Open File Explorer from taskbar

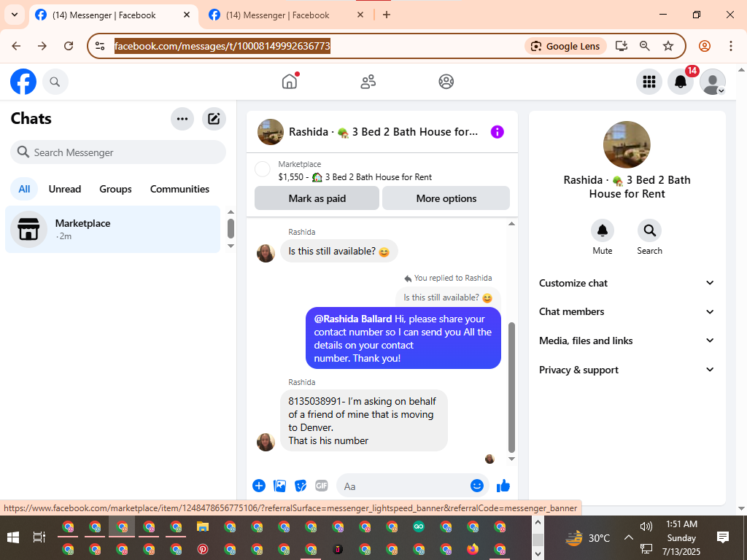click(x=203, y=526)
